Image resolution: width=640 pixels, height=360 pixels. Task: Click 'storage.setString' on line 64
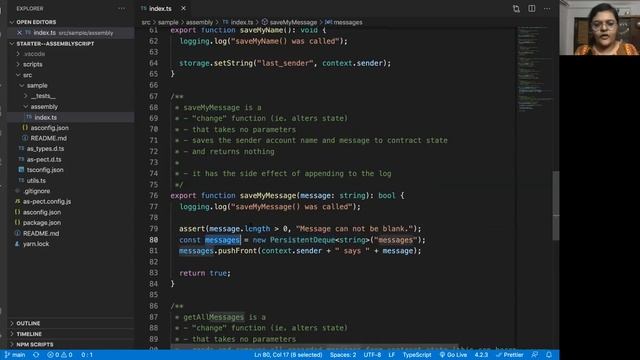(x=216, y=63)
